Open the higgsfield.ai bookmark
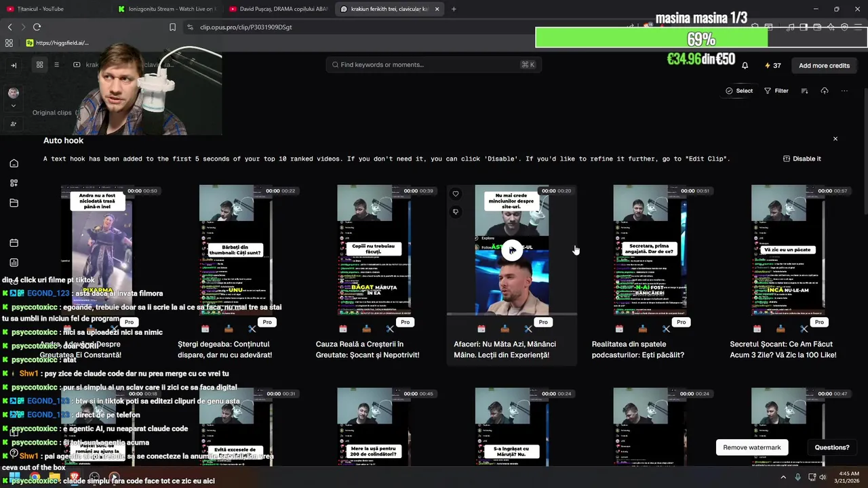 coord(57,43)
